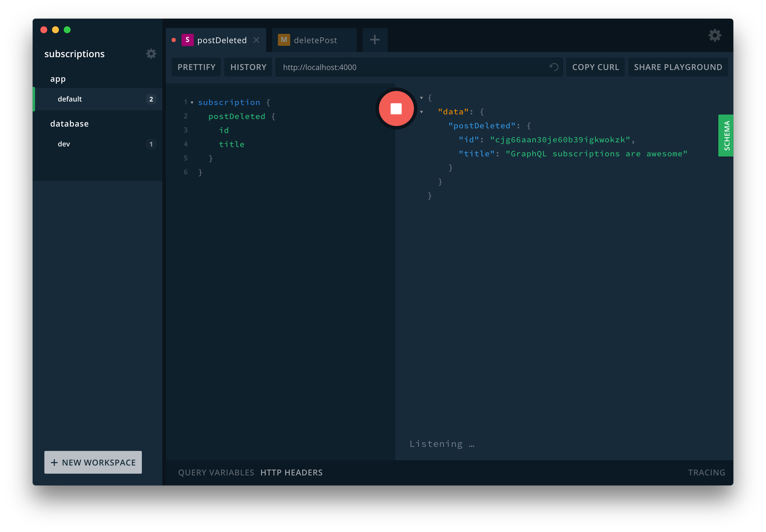
Task: Focus the endpoint URL input field
Action: click(x=410, y=67)
